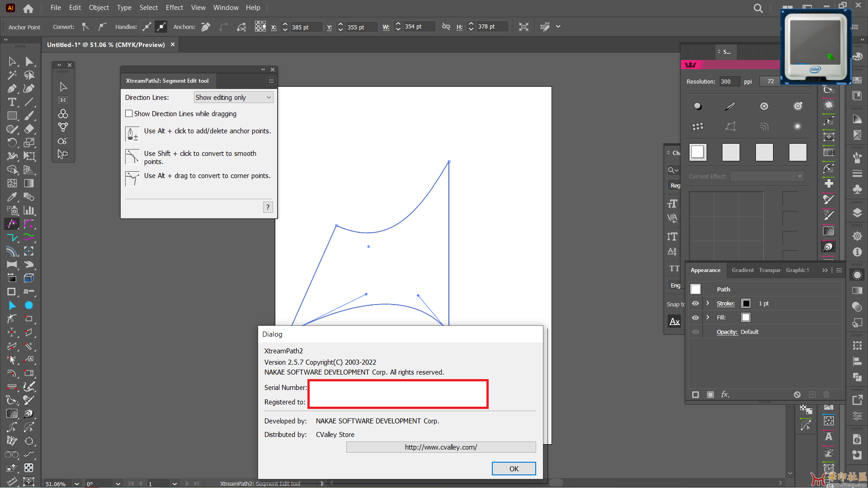The height and width of the screenshot is (488, 868).
Task: Toggle Stroke visibility eye icon
Action: pyautogui.click(x=695, y=304)
